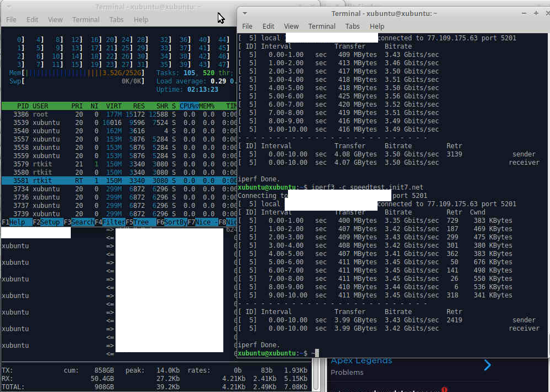Select htop process 3739 xubuntu

pos(119,214)
